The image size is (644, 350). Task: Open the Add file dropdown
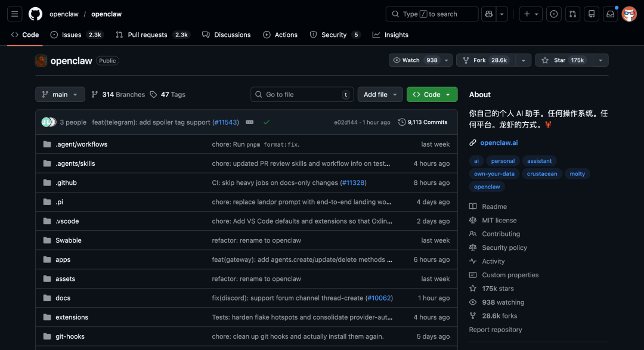coord(380,94)
